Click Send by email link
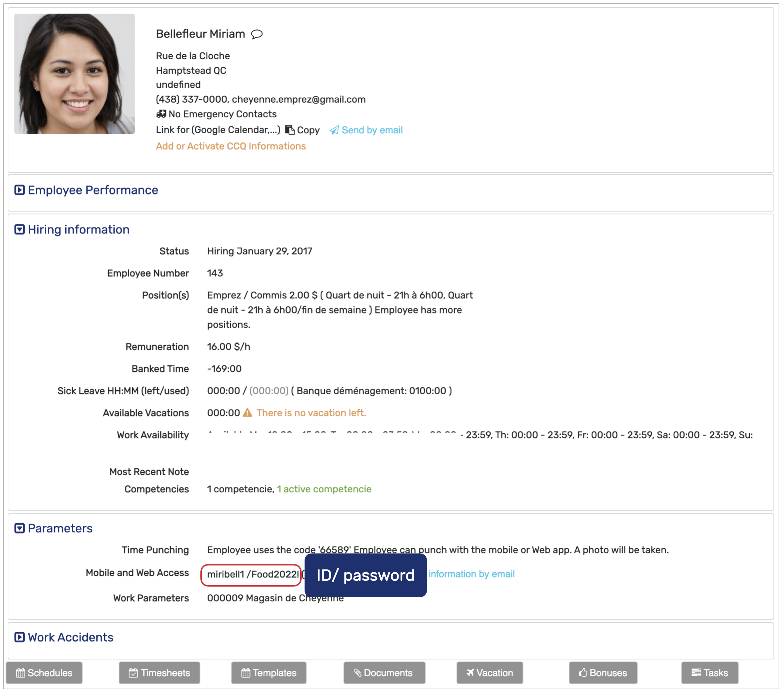This screenshot has height=694, width=784. point(372,130)
